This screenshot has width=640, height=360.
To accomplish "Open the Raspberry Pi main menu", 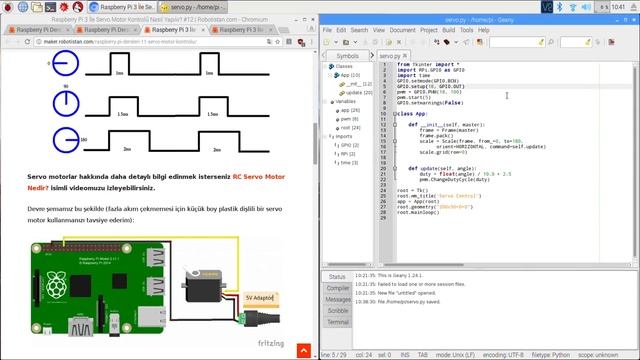I will [8, 7].
